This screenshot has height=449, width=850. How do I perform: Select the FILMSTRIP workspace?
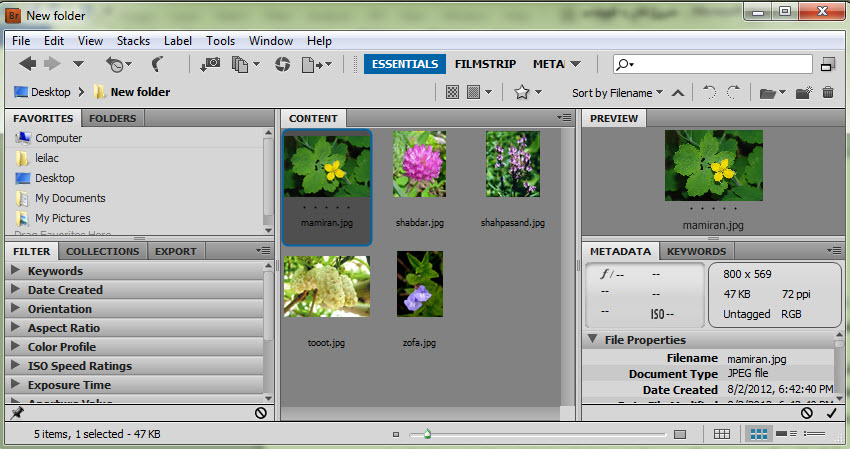click(485, 64)
